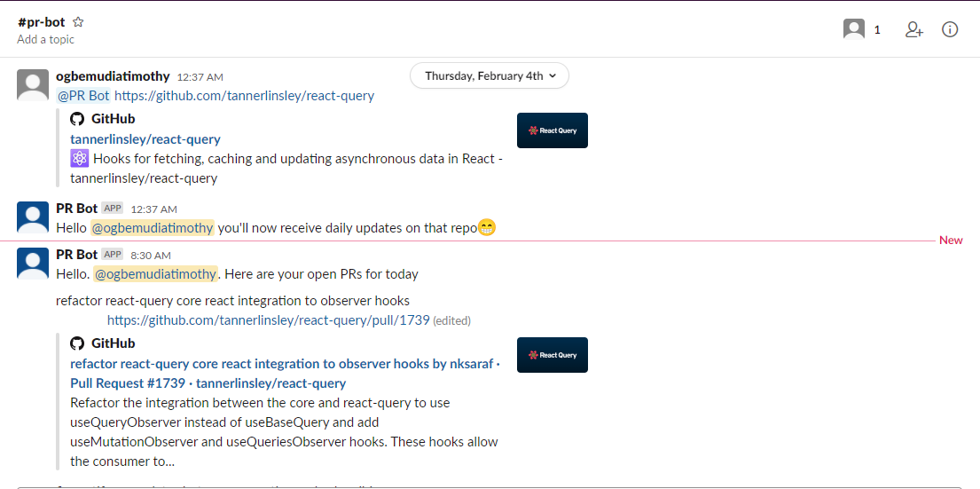Click PR Bot name on 8:30 AM message
Image resolution: width=980 pixels, height=489 pixels.
point(77,255)
